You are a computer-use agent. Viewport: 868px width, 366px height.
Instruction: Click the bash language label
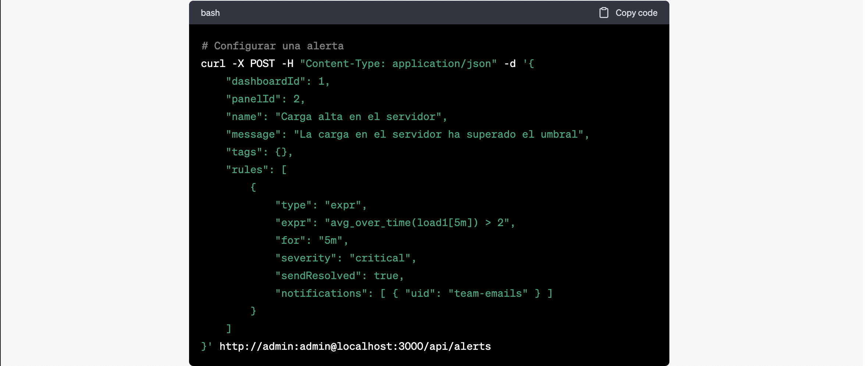[210, 13]
